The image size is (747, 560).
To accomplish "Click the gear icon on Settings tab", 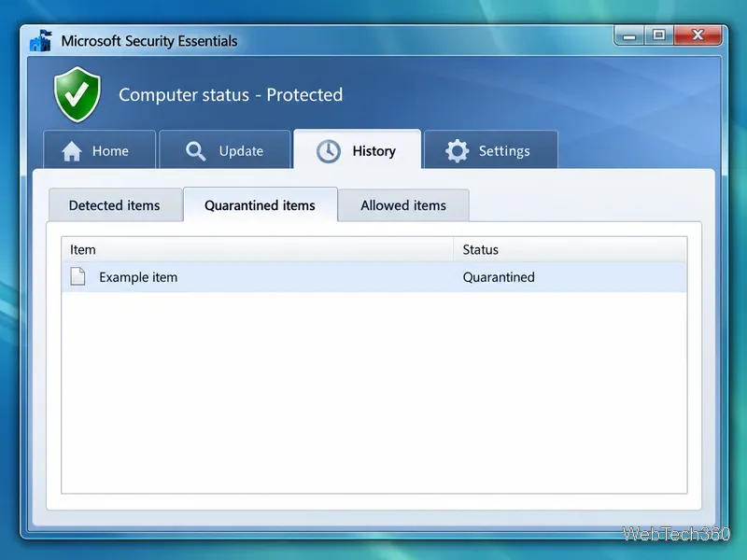I will point(457,151).
